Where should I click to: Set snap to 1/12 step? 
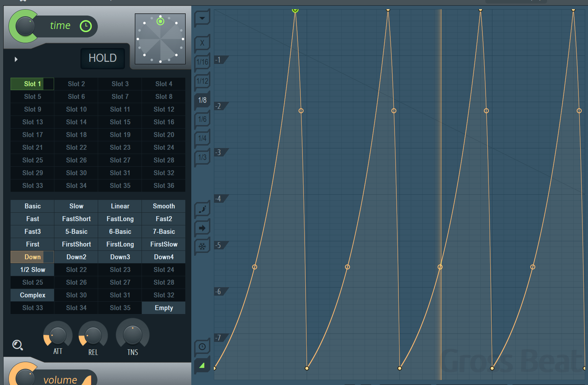point(202,81)
